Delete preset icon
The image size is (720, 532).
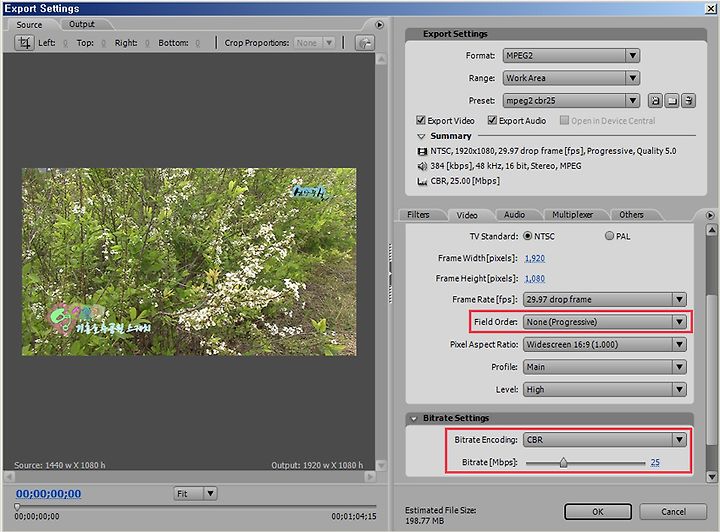[688, 101]
